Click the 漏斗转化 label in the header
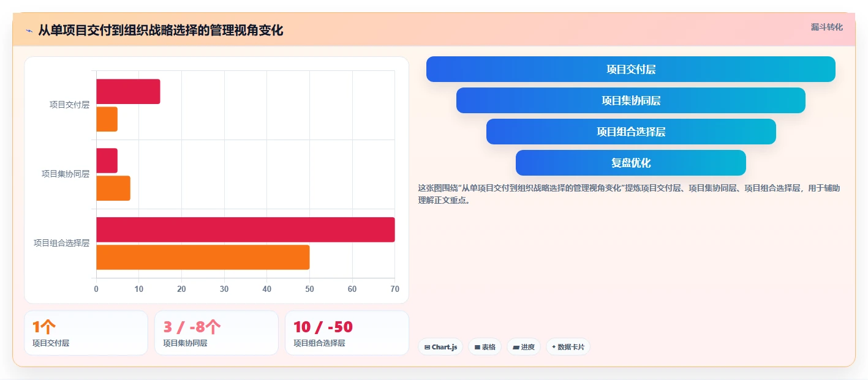The image size is (868, 380). [826, 27]
